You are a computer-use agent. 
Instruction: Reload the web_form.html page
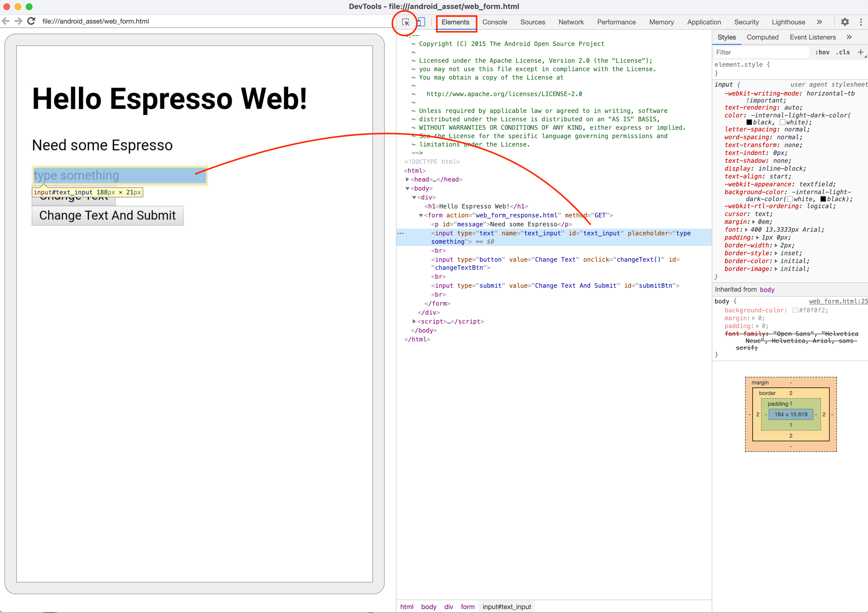pos(31,21)
